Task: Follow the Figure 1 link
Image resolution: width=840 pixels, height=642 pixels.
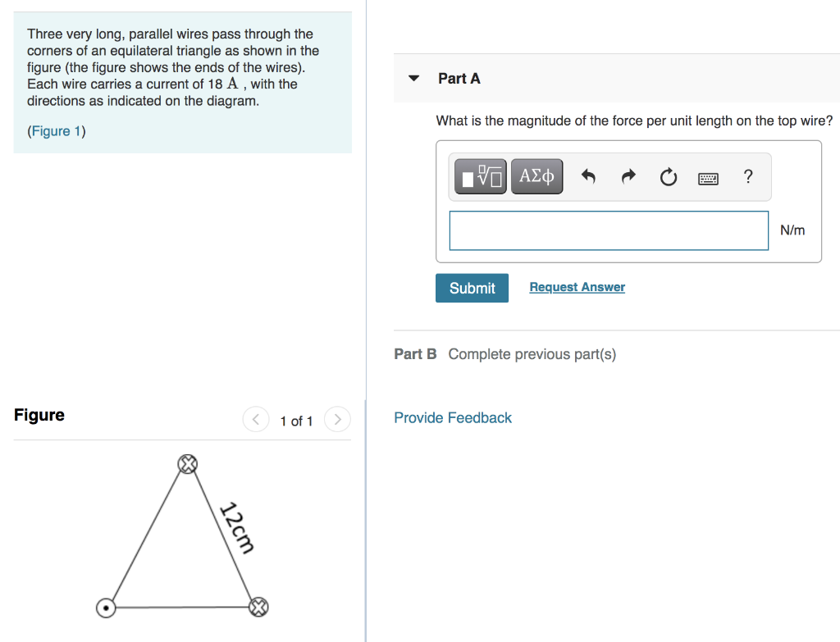Action: 57,131
